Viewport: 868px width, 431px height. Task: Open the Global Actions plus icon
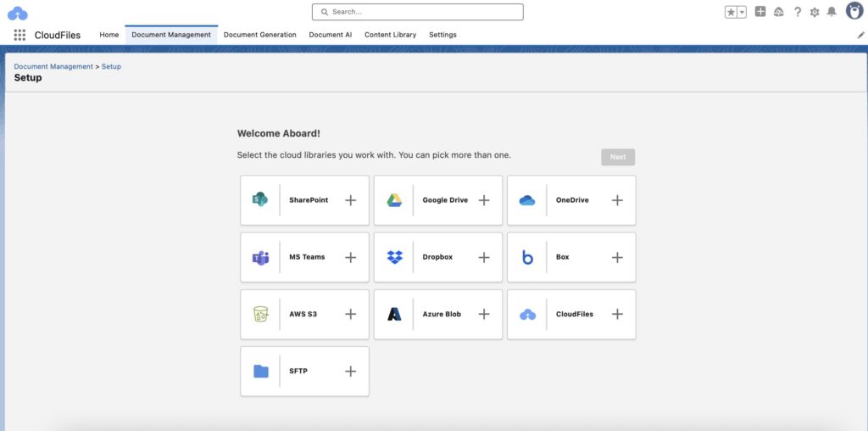[x=760, y=12]
